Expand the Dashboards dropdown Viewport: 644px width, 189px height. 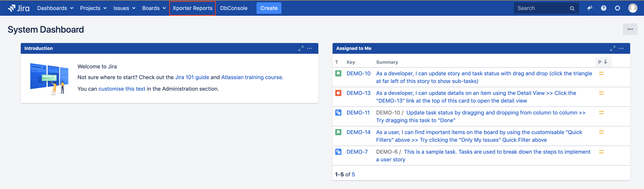click(x=55, y=8)
